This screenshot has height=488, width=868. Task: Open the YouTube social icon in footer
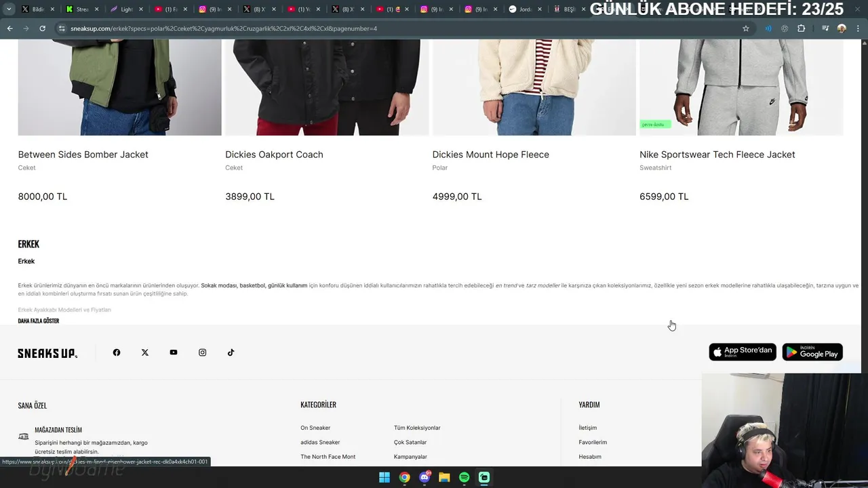pyautogui.click(x=174, y=352)
